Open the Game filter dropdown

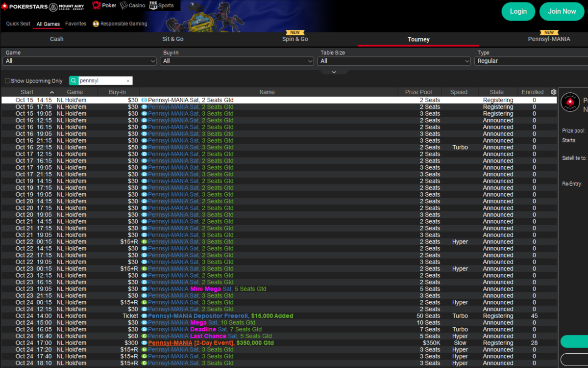[80, 61]
